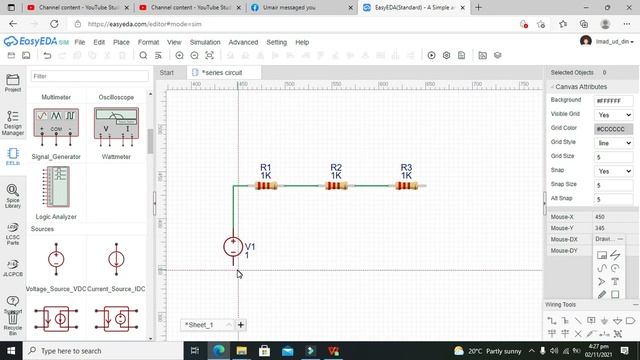640x360 pixels.
Task: Select Current_Source_IDC component
Action: tap(116, 264)
